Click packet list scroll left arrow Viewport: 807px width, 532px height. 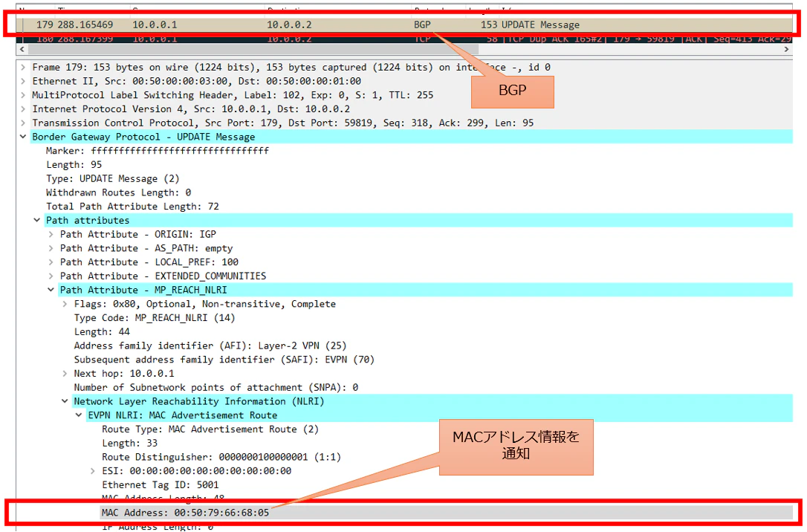tap(22, 49)
